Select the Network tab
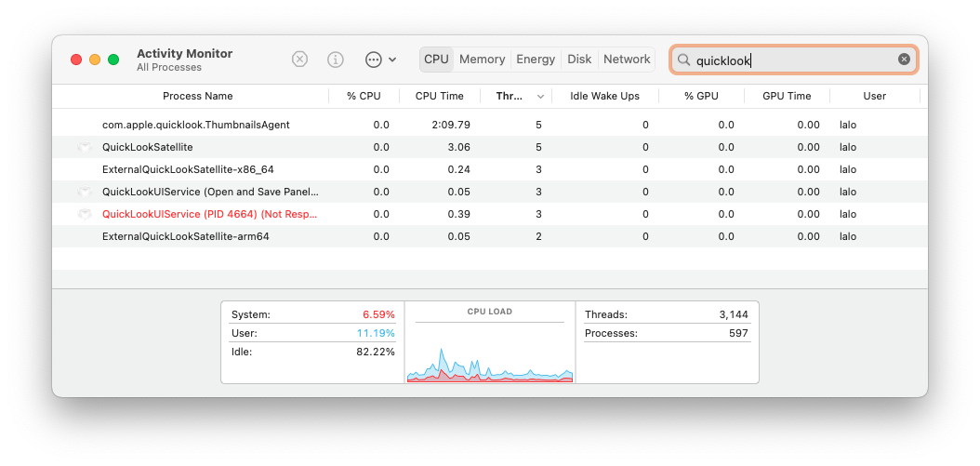 pyautogui.click(x=627, y=60)
